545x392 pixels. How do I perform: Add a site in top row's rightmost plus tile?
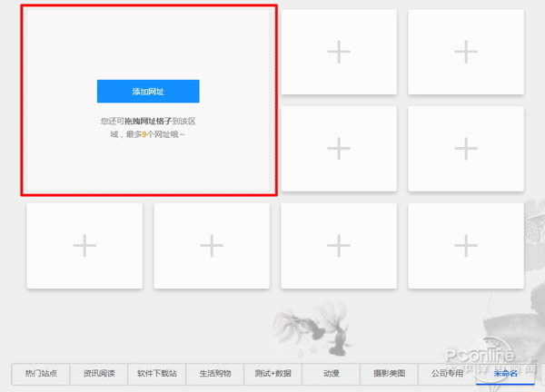click(466, 52)
